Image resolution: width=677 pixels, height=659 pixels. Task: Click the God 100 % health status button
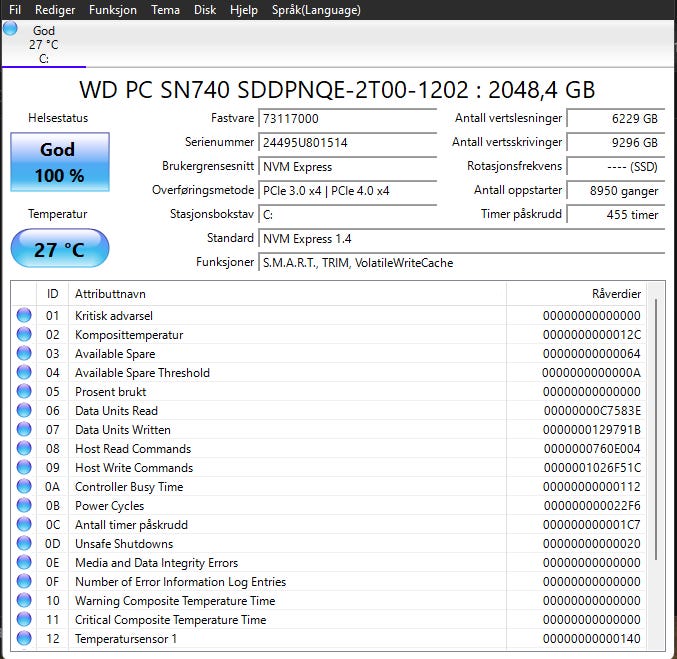(x=60, y=160)
